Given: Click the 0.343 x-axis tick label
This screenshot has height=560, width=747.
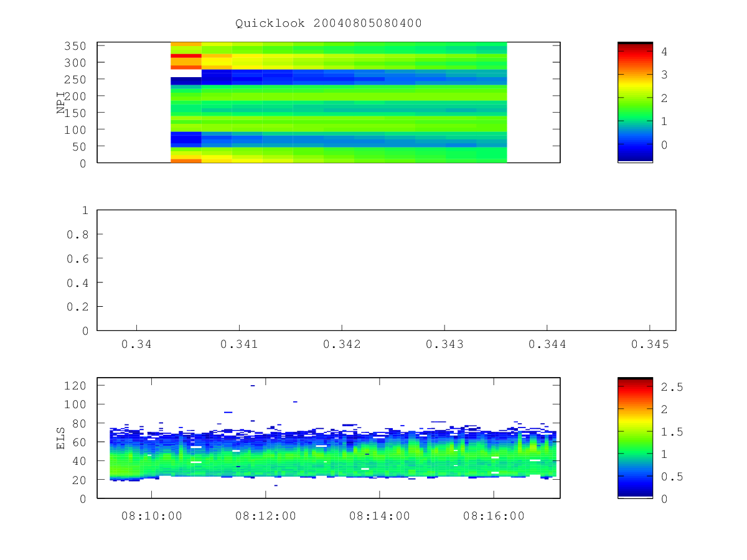Looking at the screenshot, I should pos(444,344).
